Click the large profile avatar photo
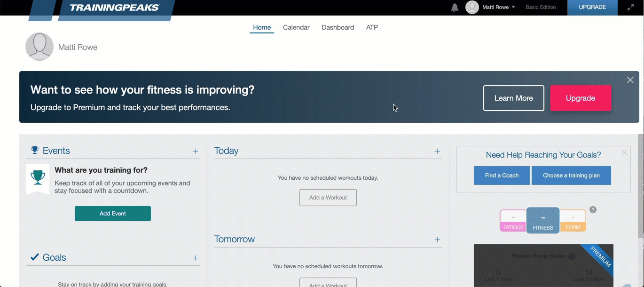Screen dimensions: 644x287 coord(39,47)
